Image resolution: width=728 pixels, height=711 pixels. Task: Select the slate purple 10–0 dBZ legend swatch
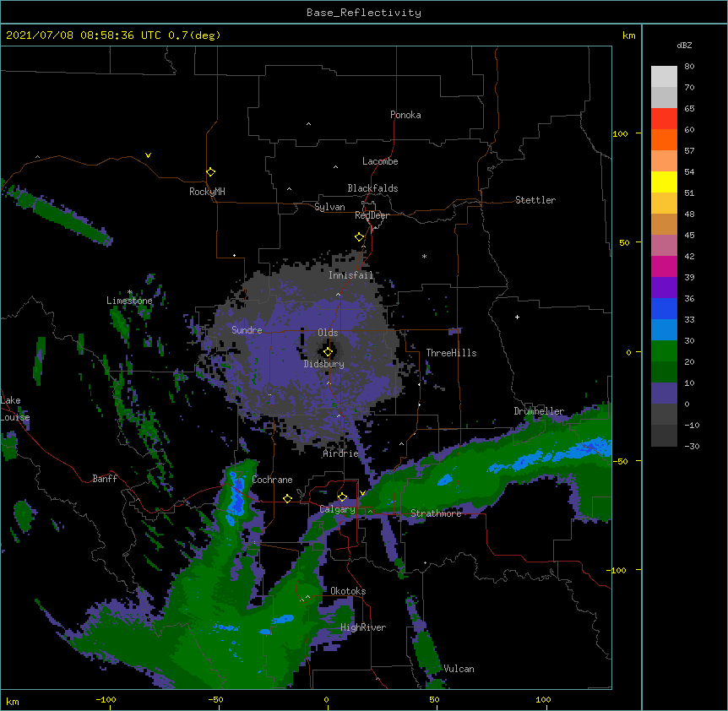[x=664, y=393]
